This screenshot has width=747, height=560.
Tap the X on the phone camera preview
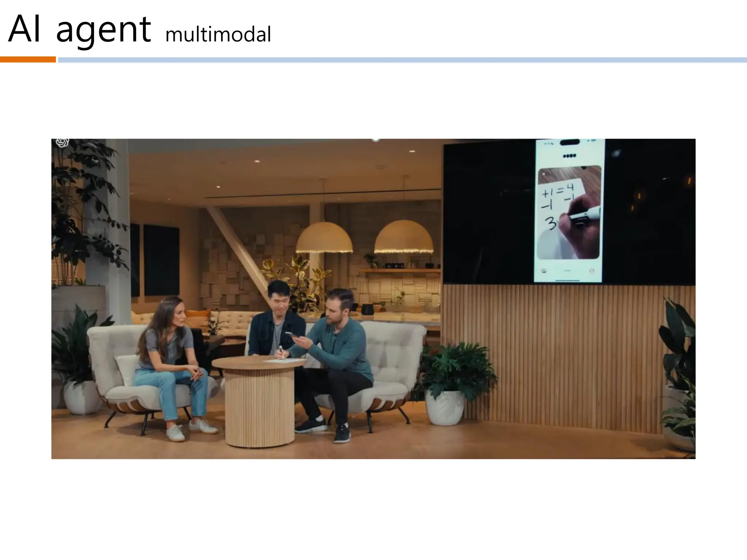543,174
